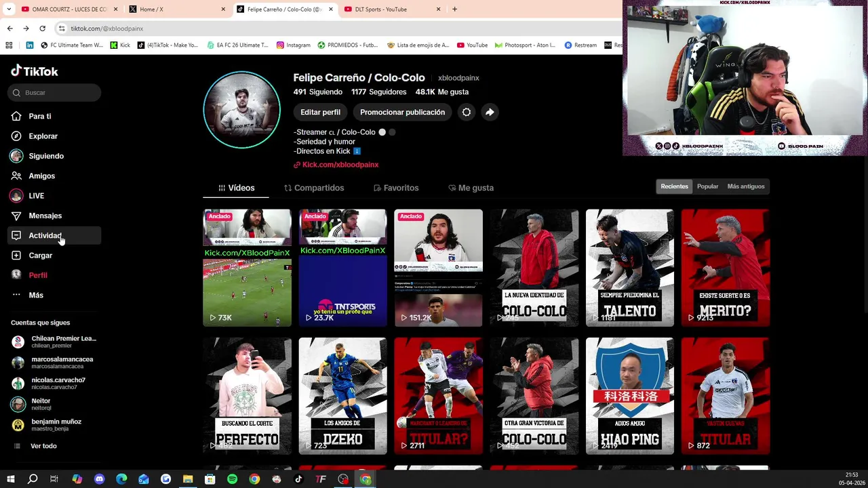The width and height of the screenshot is (868, 488).
Task: Open the LinkedIn bookmark icon
Action: pyautogui.click(x=29, y=45)
